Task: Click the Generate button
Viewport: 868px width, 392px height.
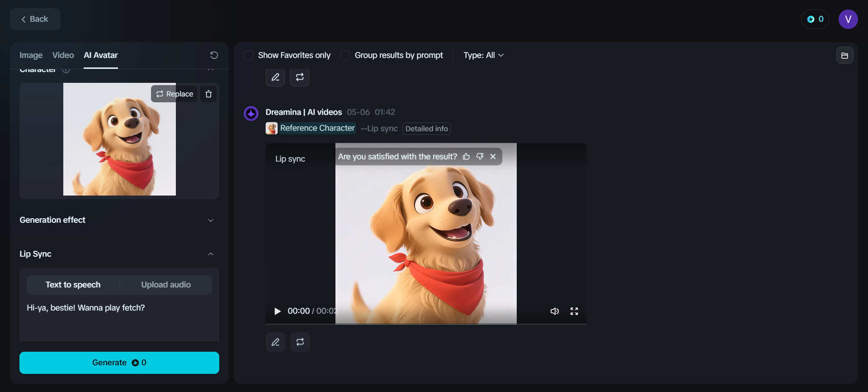Action: 119,363
